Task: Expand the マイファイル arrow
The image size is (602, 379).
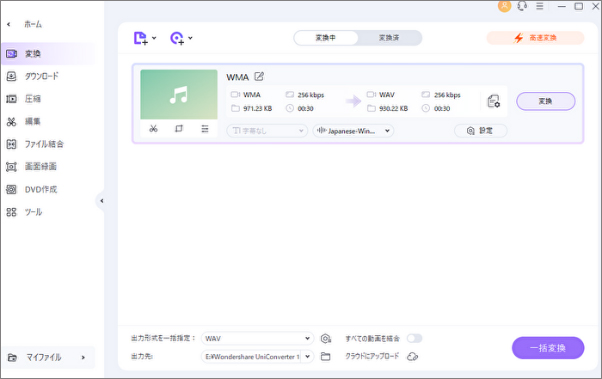Action: [x=83, y=357]
